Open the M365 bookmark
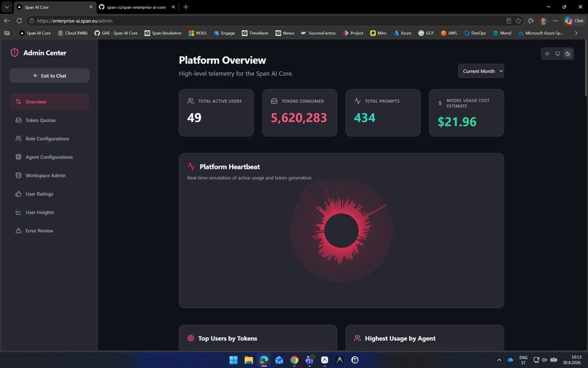This screenshot has height=368, width=588. [198, 33]
